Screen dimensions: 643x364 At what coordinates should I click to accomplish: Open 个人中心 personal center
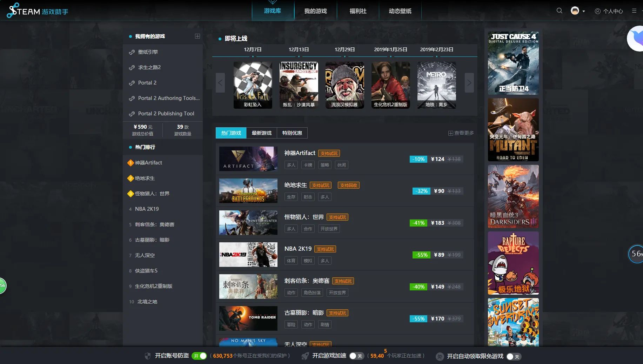point(609,11)
